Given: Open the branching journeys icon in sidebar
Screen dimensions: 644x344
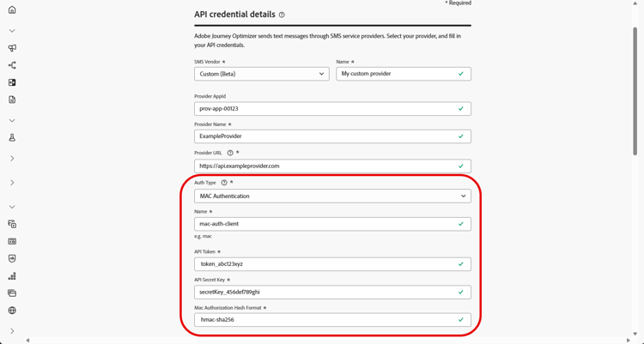Looking at the screenshot, I should pos(12,65).
